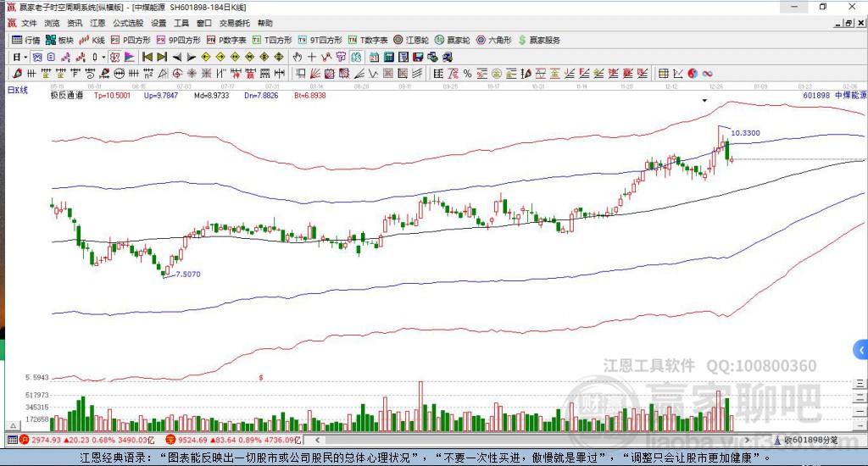Click the blue infinity symbol icon

point(708,73)
